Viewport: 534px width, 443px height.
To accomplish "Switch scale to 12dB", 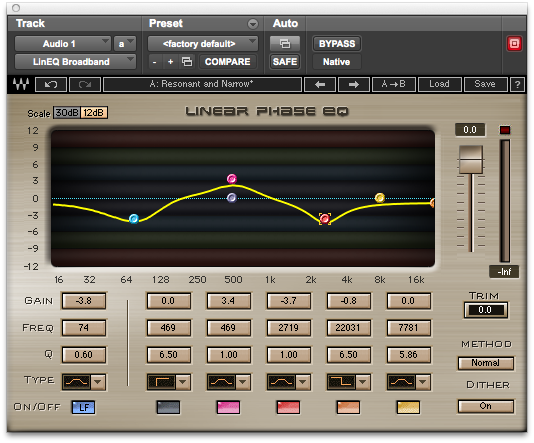I will 94,113.
